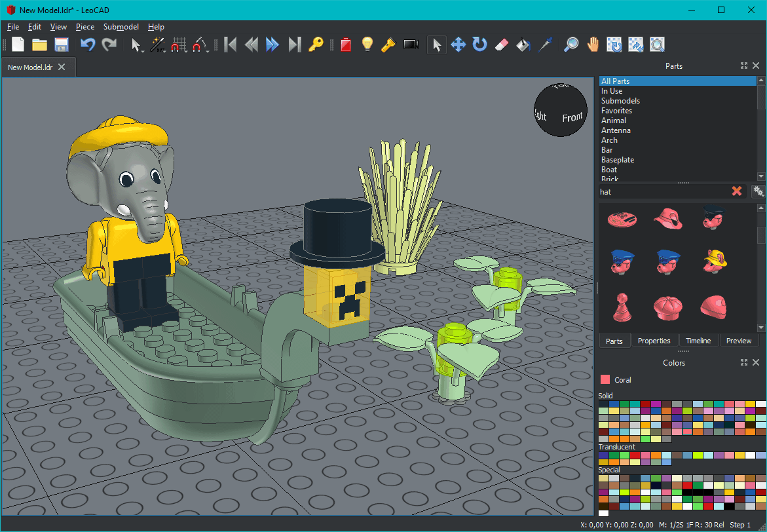Viewport: 767px width, 532px height.
Task: Open the Piece menu
Action: pos(85,27)
